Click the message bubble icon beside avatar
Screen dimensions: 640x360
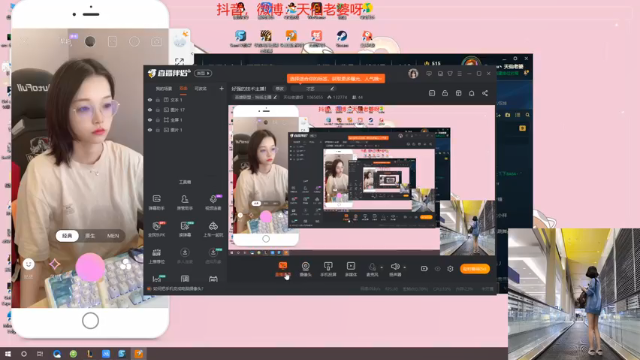pyautogui.click(x=429, y=73)
